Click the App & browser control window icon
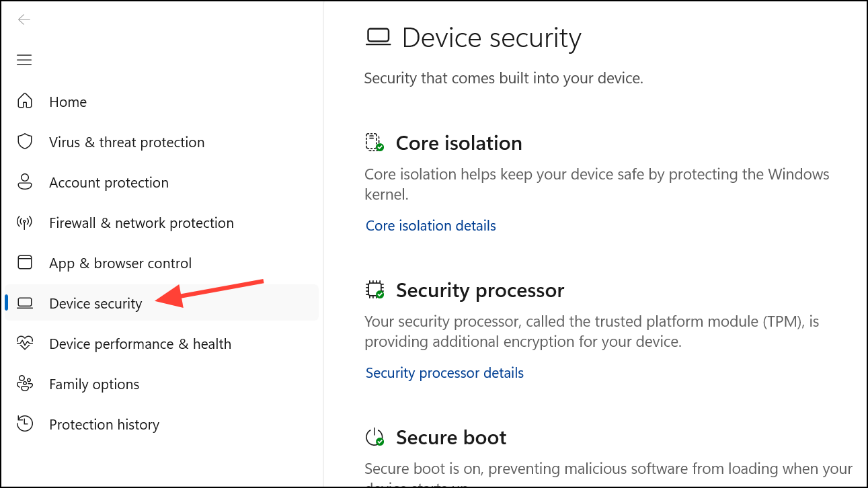This screenshot has width=868, height=488. click(24, 262)
